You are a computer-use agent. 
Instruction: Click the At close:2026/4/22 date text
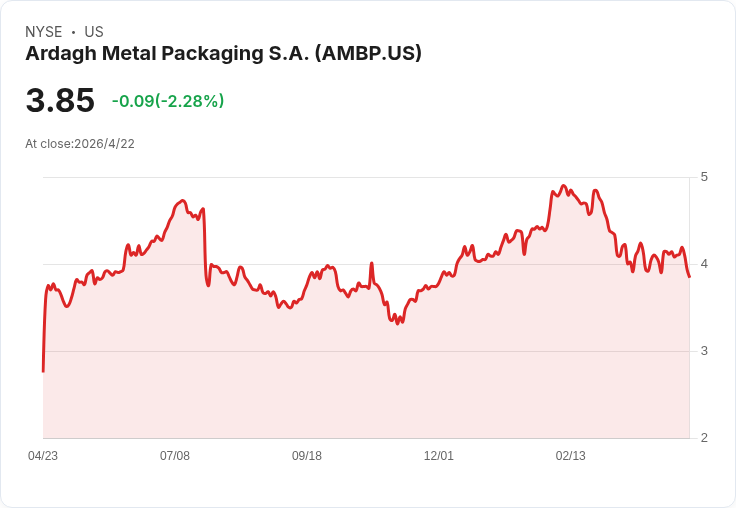pyautogui.click(x=80, y=144)
